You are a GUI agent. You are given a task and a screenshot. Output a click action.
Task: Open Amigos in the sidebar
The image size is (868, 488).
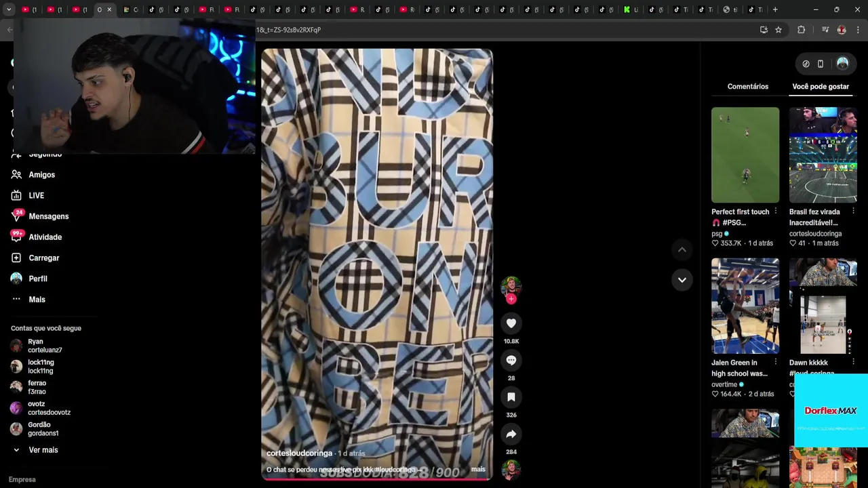click(x=42, y=175)
